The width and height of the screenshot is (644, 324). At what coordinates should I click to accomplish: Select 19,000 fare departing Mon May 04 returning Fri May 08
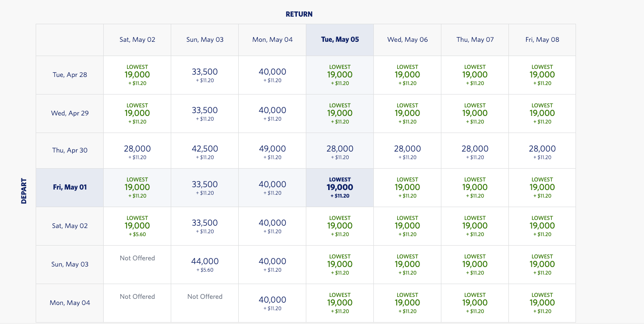[x=542, y=303]
